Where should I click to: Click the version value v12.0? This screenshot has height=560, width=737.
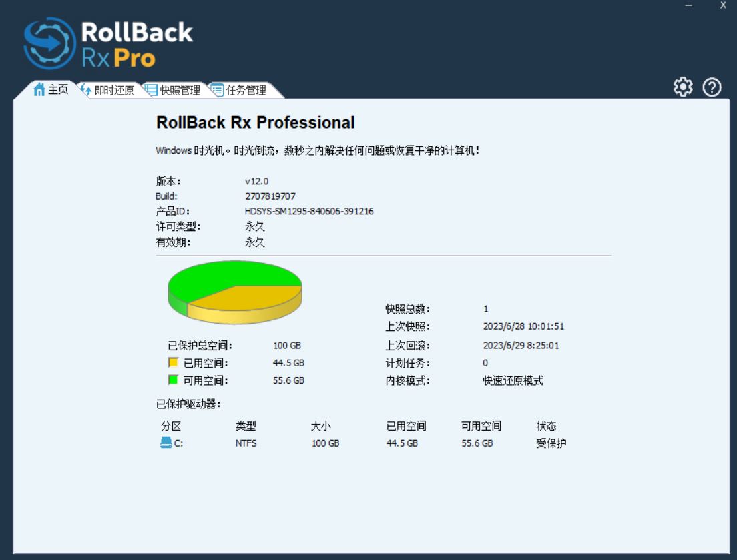click(x=256, y=181)
